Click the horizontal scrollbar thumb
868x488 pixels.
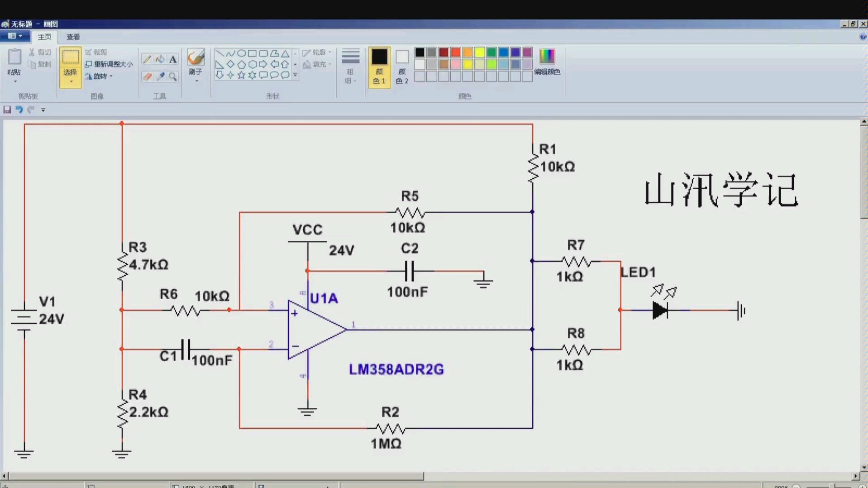click(216, 476)
